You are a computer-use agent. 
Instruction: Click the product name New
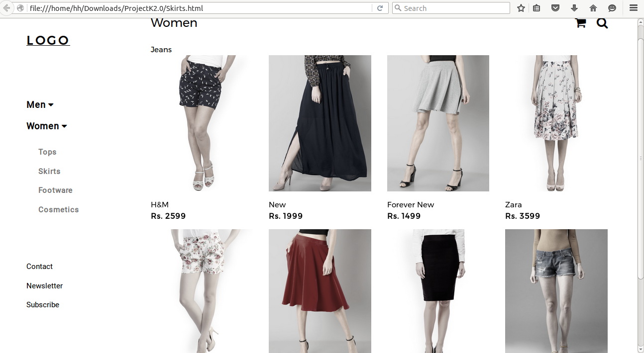277,205
